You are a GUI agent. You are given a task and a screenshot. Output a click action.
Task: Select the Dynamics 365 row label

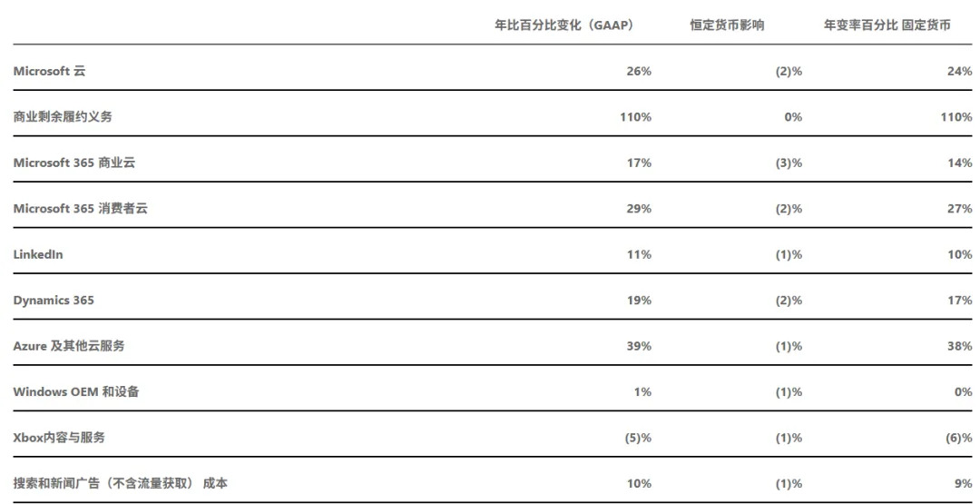[x=54, y=301]
